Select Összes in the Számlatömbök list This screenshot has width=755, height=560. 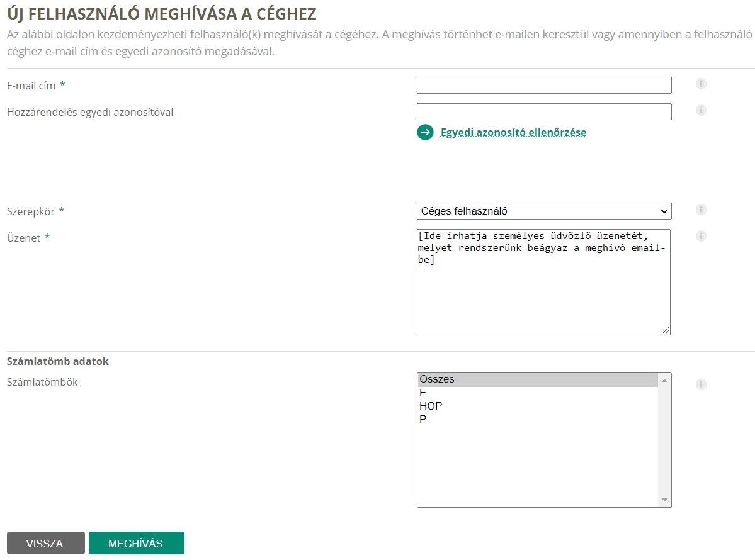(x=538, y=379)
